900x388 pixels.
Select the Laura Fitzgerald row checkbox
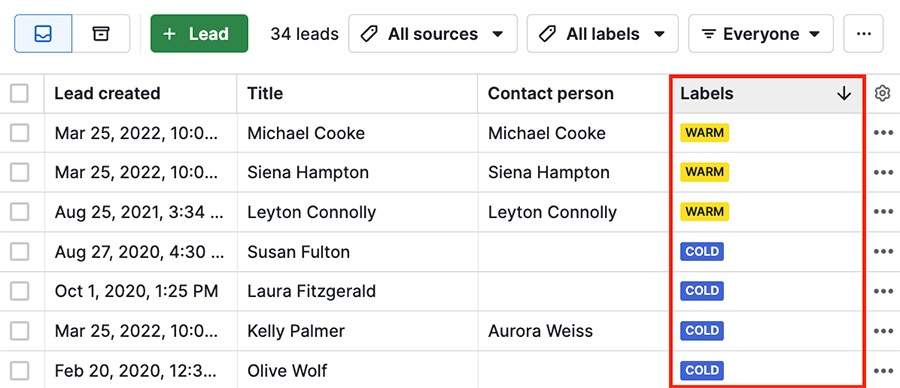[x=20, y=291]
